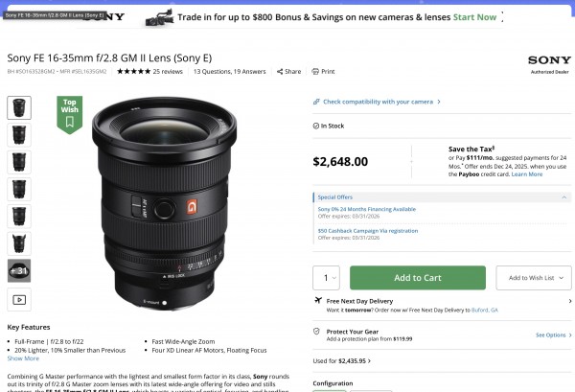
Task: Expand the Add to Wish List dropdown
Action: pos(531,278)
